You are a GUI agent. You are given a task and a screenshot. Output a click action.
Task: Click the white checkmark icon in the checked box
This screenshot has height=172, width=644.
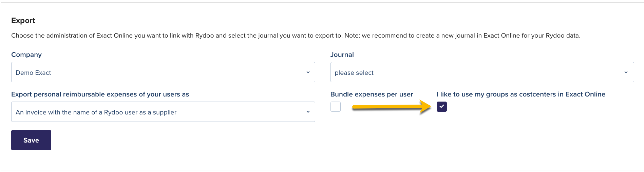(x=442, y=106)
